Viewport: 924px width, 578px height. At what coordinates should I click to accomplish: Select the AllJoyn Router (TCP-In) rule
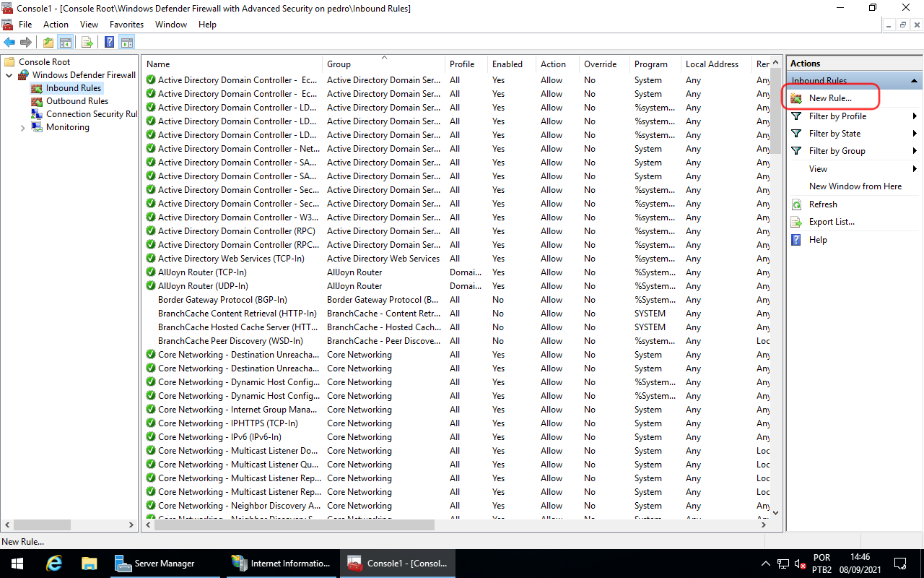[202, 272]
